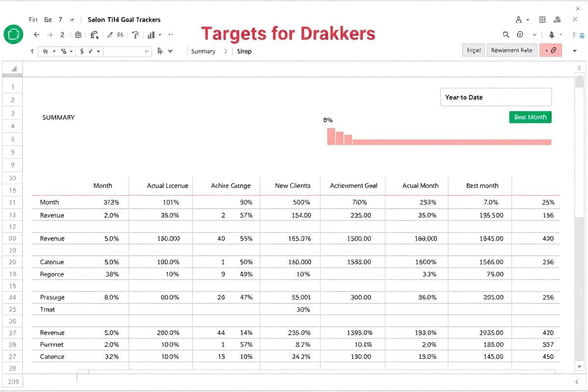Click row header number 37

(13, 333)
